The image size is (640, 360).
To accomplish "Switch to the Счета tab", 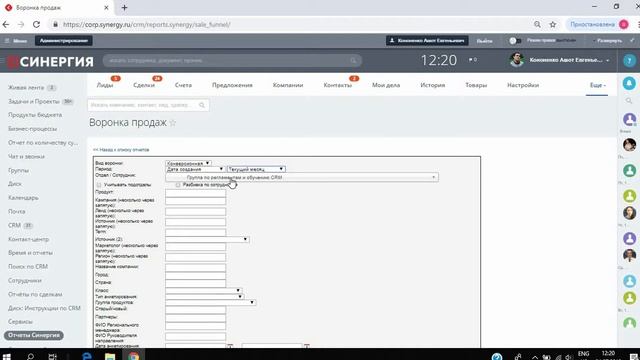I will point(183,85).
